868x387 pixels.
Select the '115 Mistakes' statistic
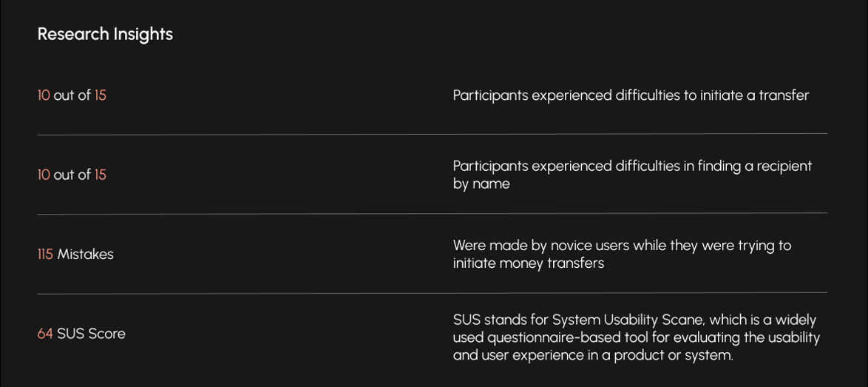pos(75,255)
